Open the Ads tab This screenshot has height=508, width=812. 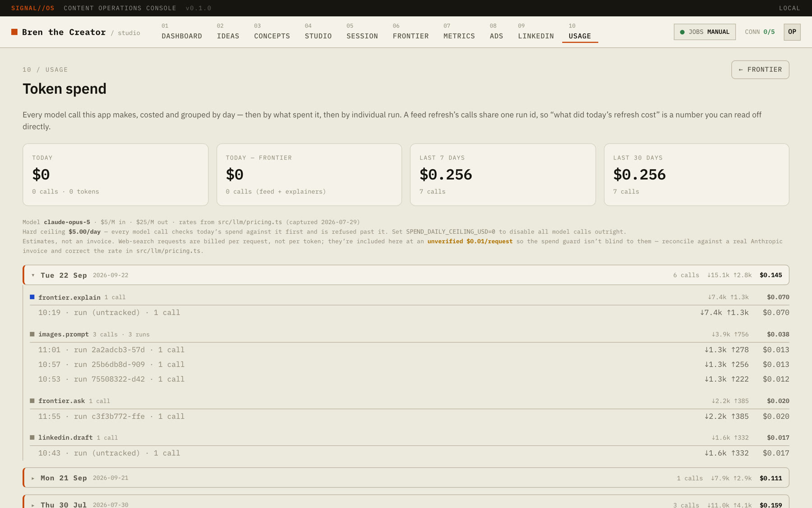coord(496,32)
